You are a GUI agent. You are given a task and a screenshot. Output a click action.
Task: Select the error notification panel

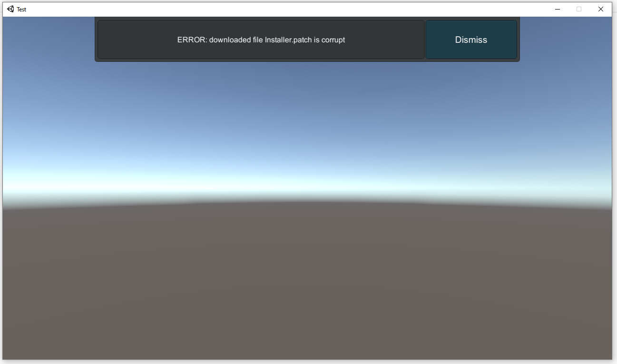click(x=307, y=39)
